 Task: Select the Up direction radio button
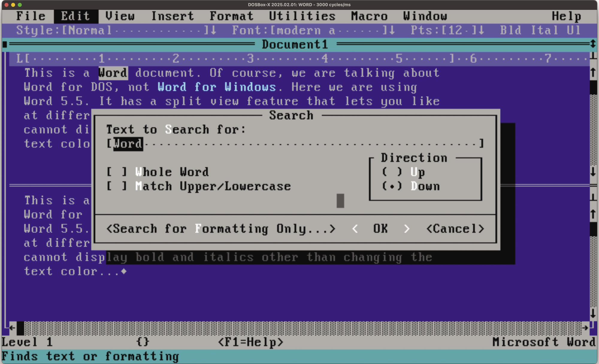[x=392, y=172]
